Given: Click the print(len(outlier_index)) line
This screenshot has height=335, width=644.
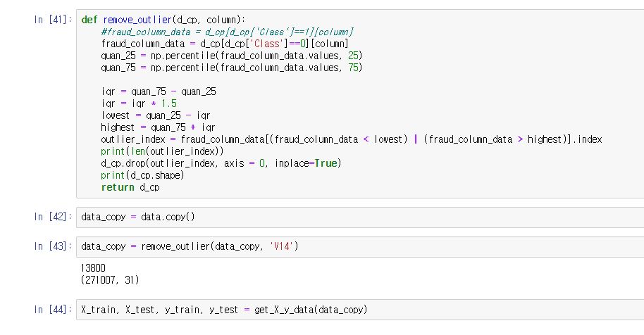Looking at the screenshot, I should pyautogui.click(x=162, y=151).
